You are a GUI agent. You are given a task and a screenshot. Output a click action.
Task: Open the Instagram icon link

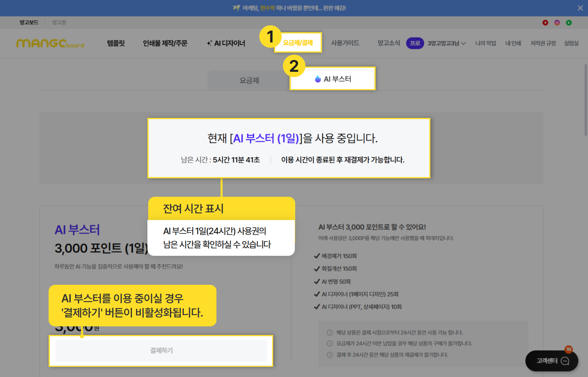coord(557,22)
